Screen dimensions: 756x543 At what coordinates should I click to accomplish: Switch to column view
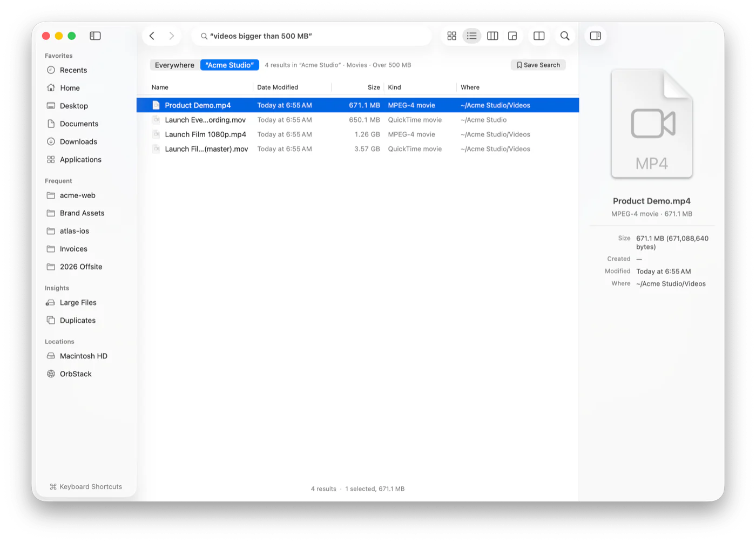(492, 36)
